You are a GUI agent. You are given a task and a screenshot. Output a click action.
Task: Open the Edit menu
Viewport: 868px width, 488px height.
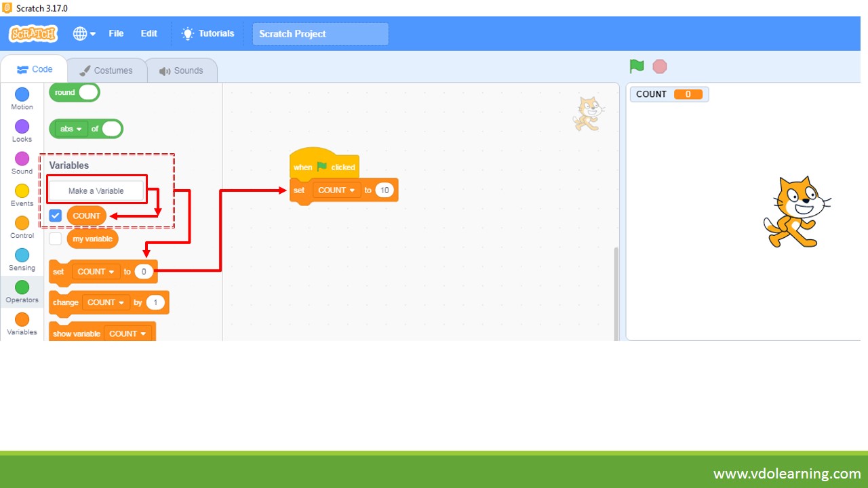(x=149, y=33)
